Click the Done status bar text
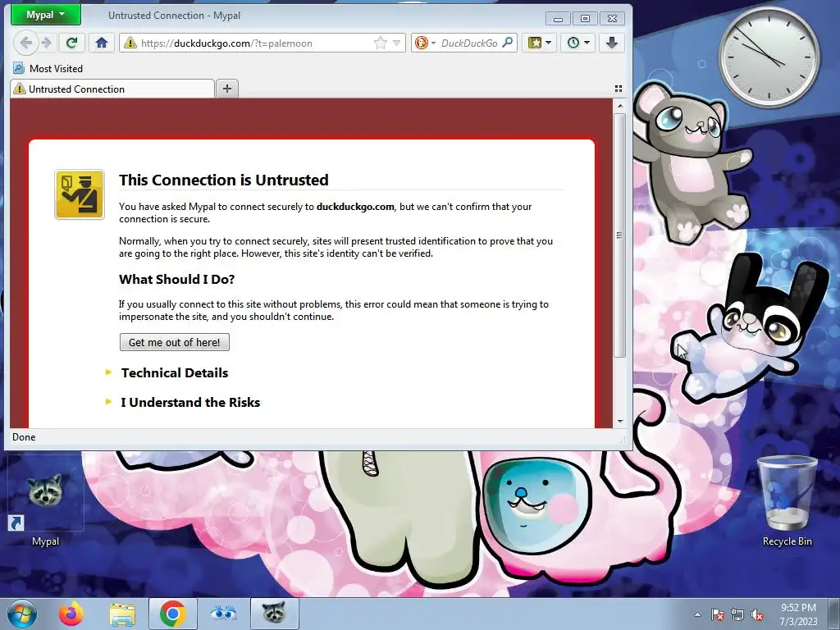Screen dimensions: 840x630 point(24,437)
